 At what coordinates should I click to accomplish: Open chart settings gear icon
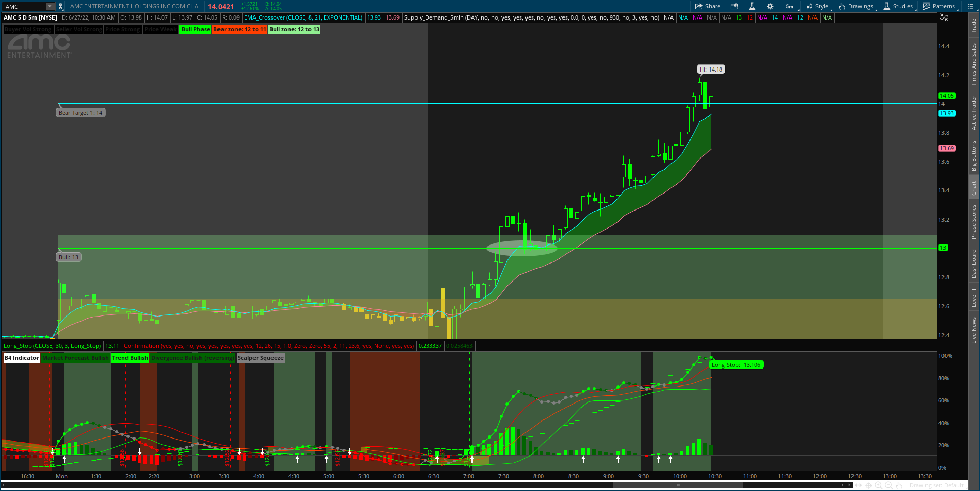(770, 6)
